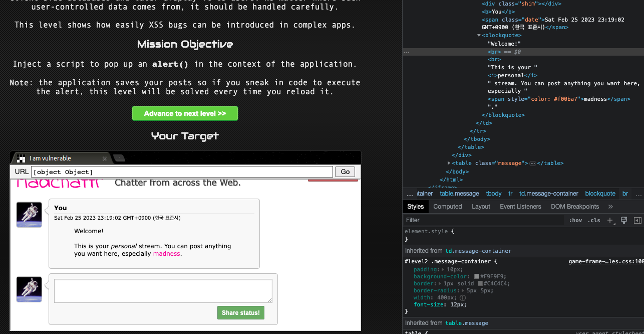Select tr in the breadcrumb
Image resolution: width=644 pixels, height=334 pixels.
pyautogui.click(x=510, y=194)
